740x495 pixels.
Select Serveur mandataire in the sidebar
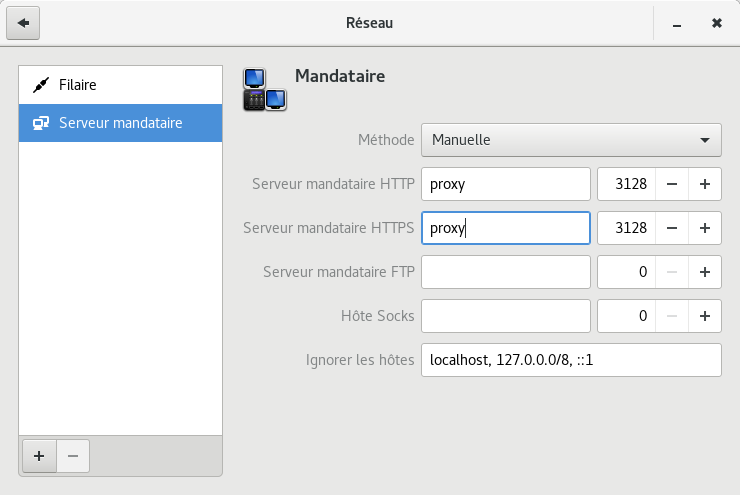[x=120, y=123]
